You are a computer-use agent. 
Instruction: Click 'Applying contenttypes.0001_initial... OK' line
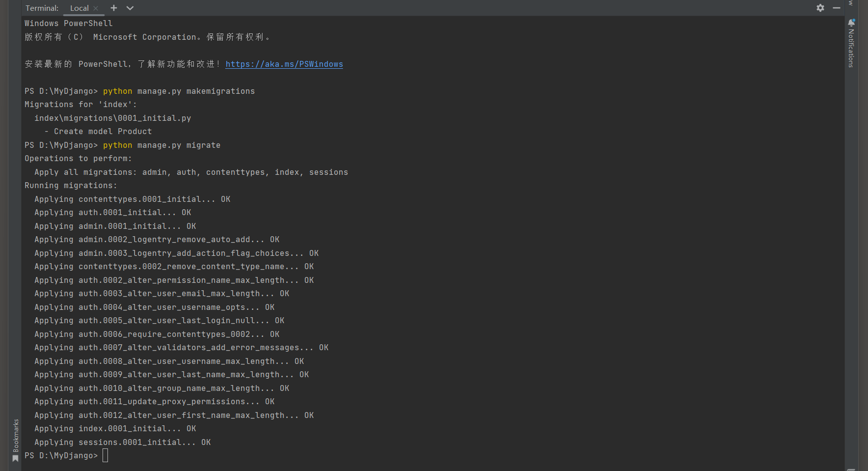pyautogui.click(x=132, y=199)
